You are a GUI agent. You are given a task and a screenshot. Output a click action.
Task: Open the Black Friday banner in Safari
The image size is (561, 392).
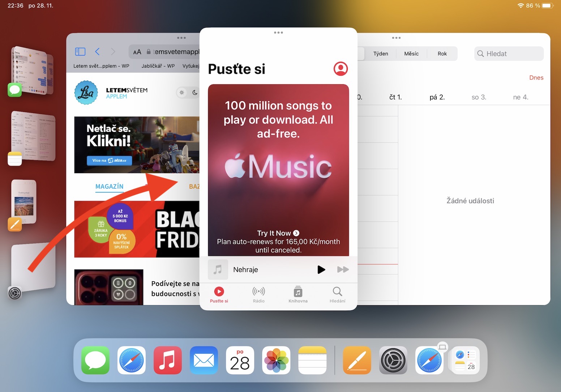137,229
